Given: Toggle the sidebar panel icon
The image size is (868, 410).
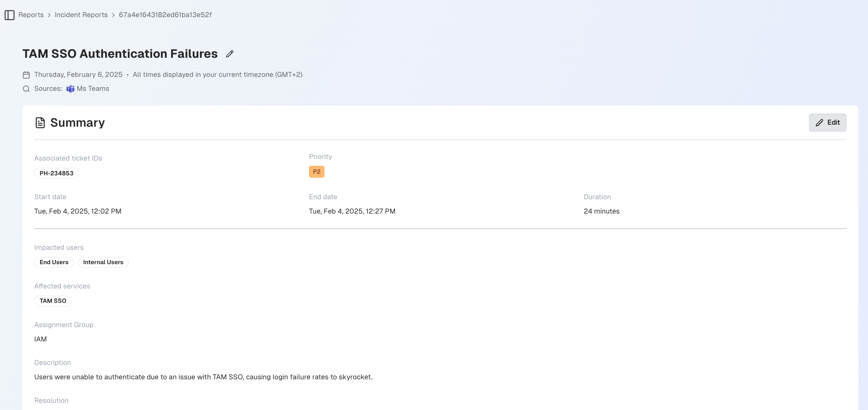Looking at the screenshot, I should point(10,15).
